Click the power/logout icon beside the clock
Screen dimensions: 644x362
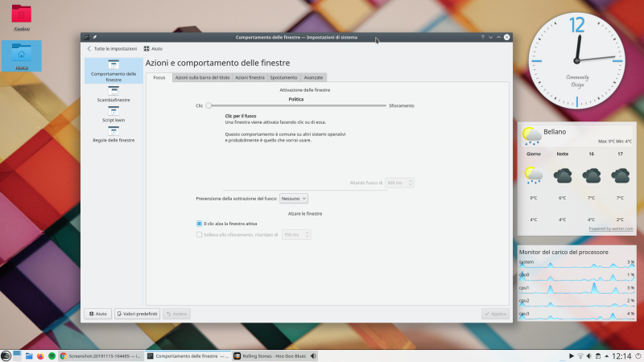pos(638,356)
